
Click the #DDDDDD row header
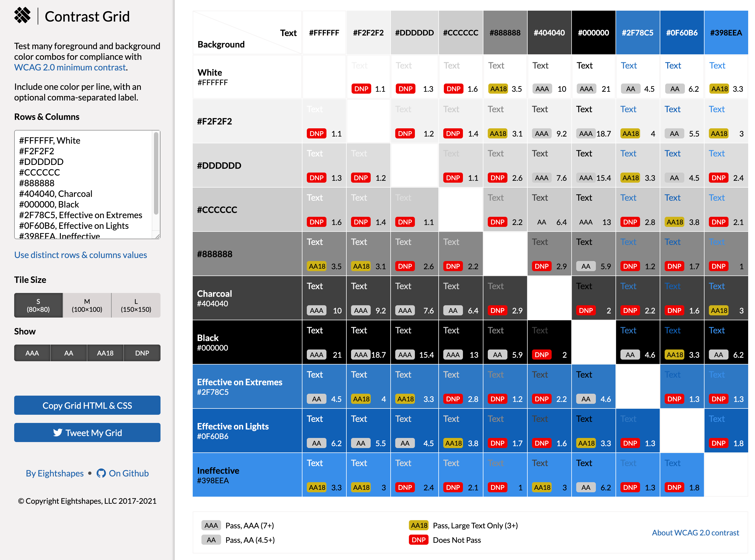(247, 165)
